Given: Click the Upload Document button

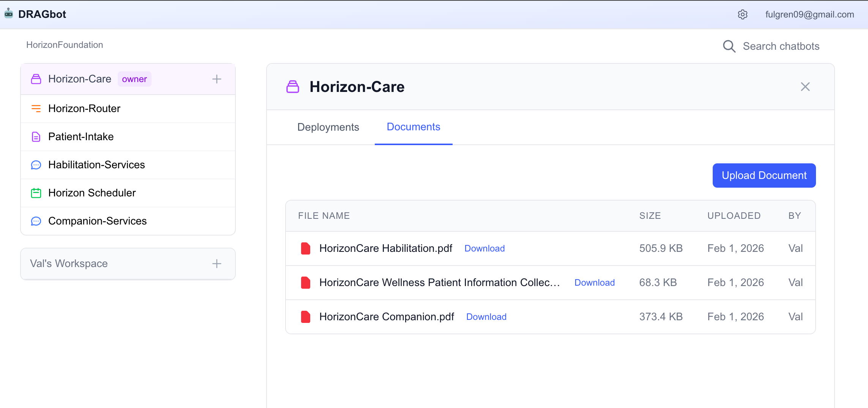Looking at the screenshot, I should coord(764,175).
